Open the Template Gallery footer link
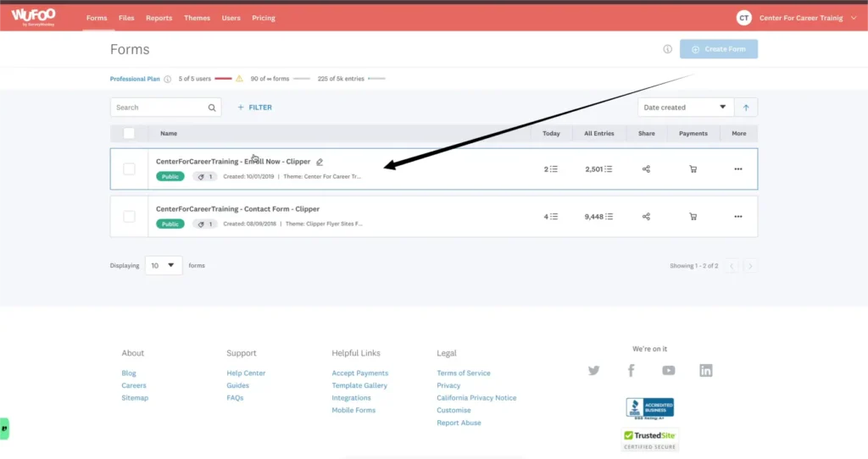Screen dimensions: 868x459 click(x=359, y=385)
